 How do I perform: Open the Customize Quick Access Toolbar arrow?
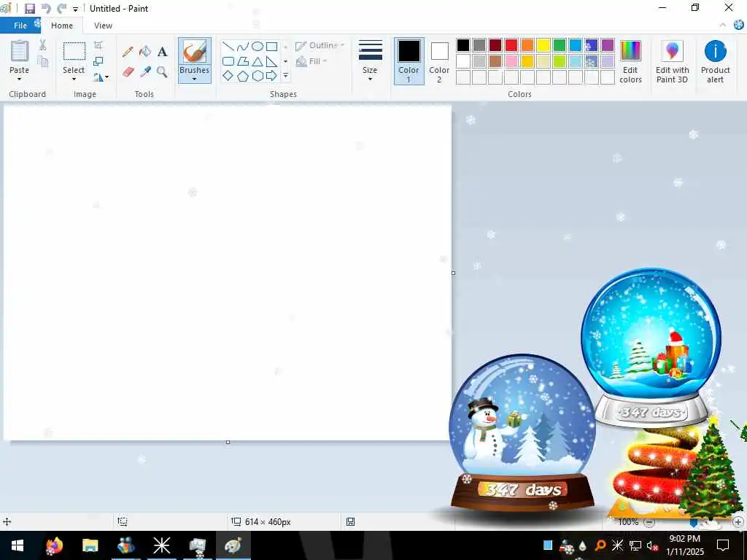(75, 9)
